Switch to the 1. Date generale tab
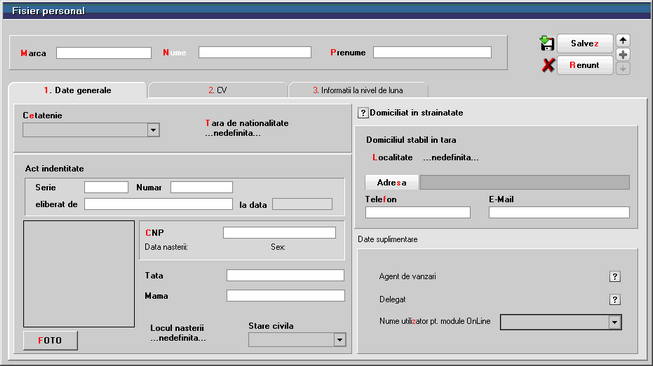The height and width of the screenshot is (366, 653). click(77, 90)
